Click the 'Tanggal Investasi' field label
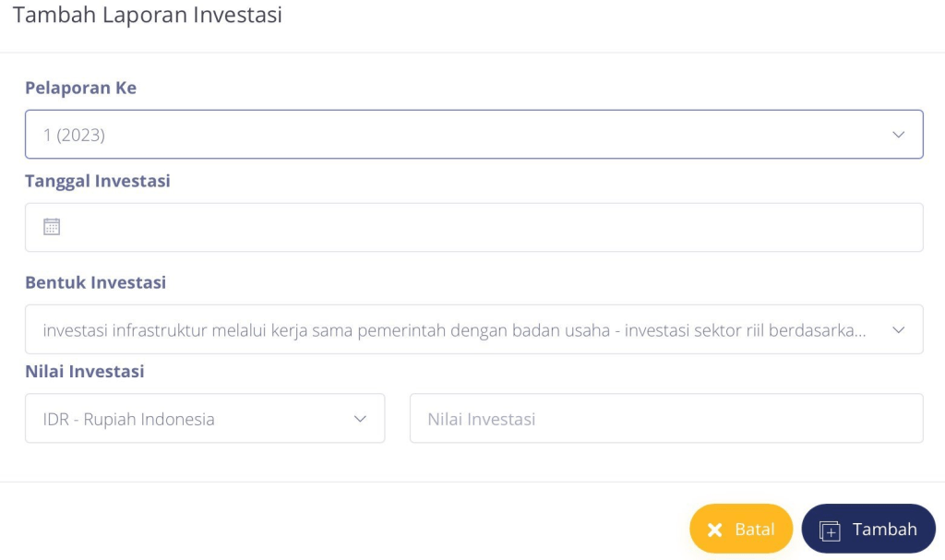 tap(97, 181)
